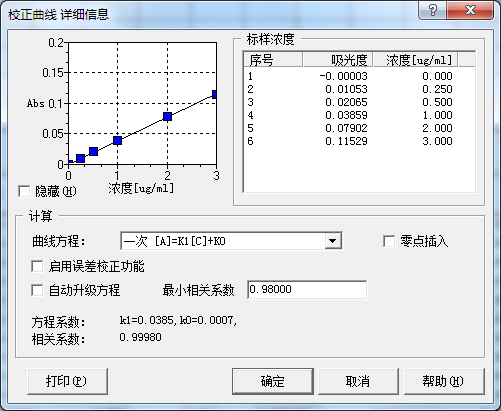Toggle the 自动升级方程 checkbox
Image resolution: width=501 pixels, height=411 pixels.
point(37,290)
